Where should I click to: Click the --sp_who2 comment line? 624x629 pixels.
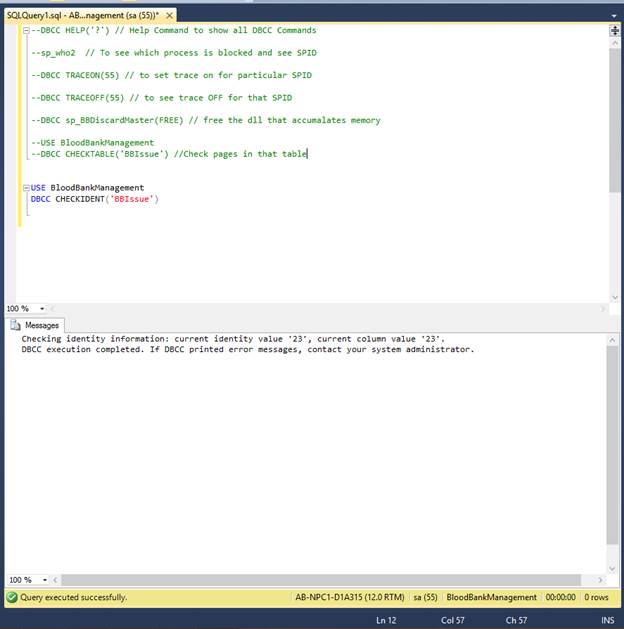pos(174,53)
